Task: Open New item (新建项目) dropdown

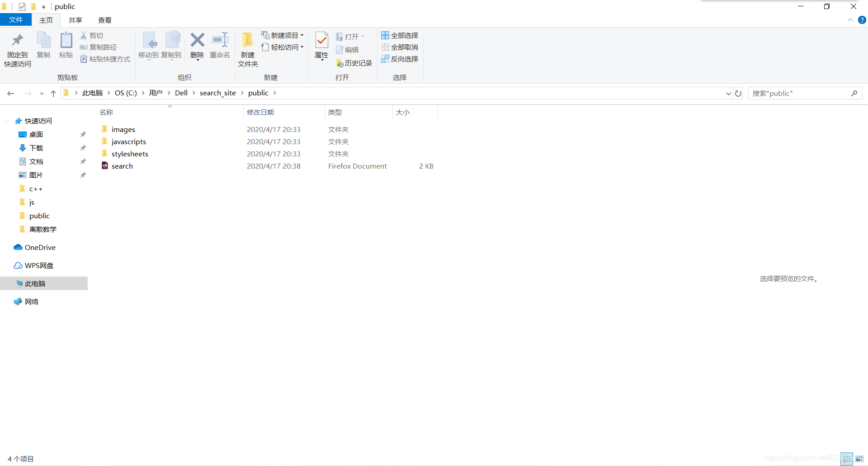Action: tap(283, 35)
